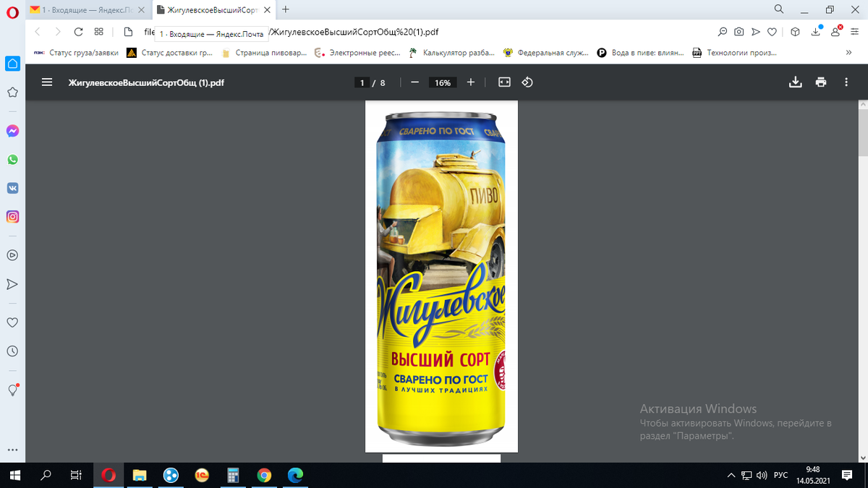Open bookmark Вода в пиве: влиян...

(641, 53)
